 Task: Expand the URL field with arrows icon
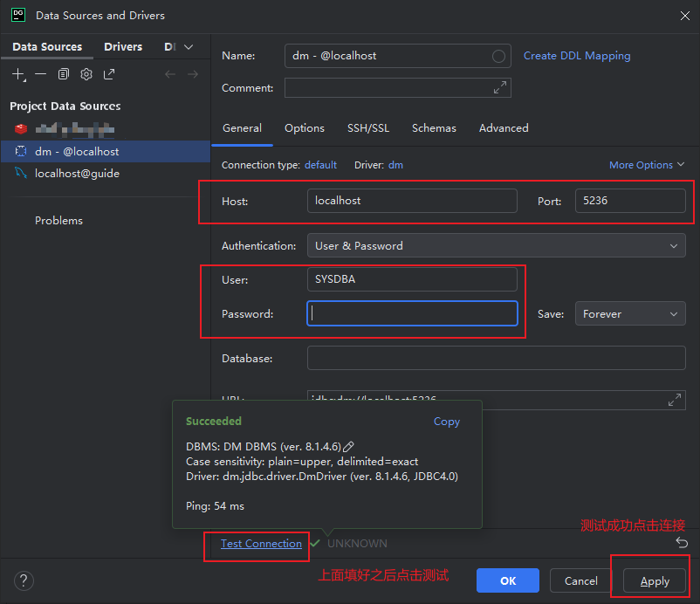(x=674, y=400)
